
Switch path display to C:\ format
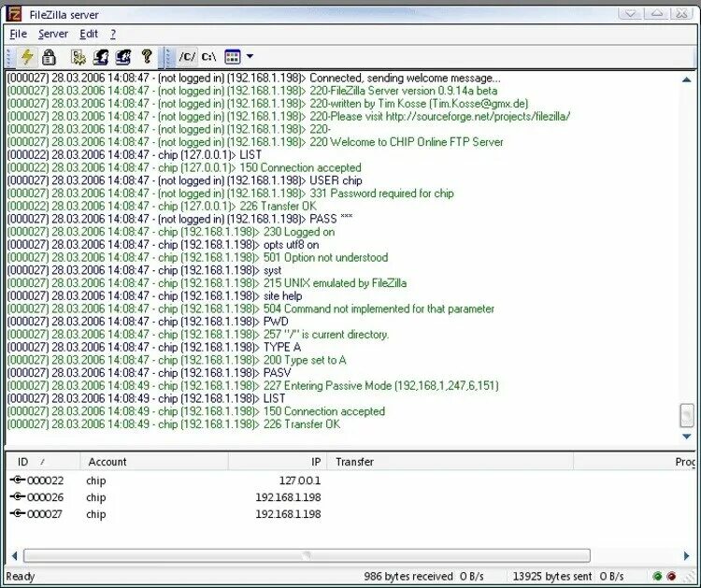tap(208, 57)
